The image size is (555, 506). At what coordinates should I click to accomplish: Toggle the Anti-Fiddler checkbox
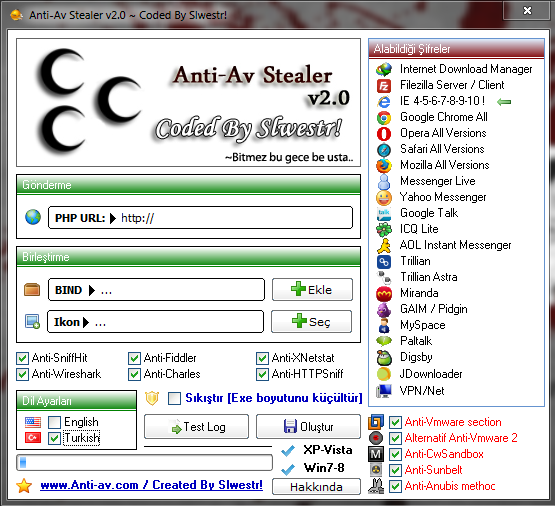pos(134,358)
